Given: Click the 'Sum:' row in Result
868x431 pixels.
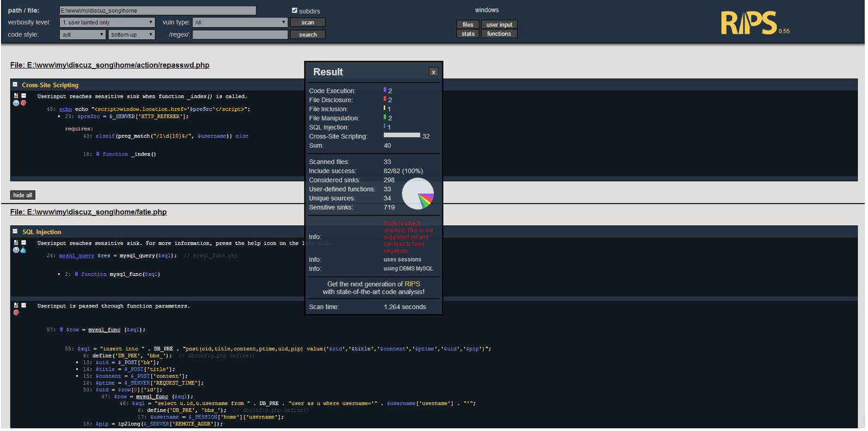Looking at the screenshot, I should click(x=374, y=145).
